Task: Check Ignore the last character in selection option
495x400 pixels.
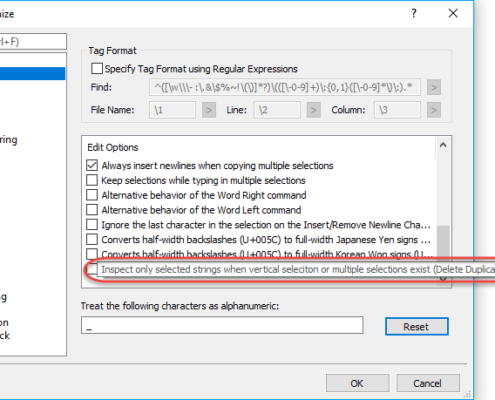Action: pyautogui.click(x=92, y=224)
